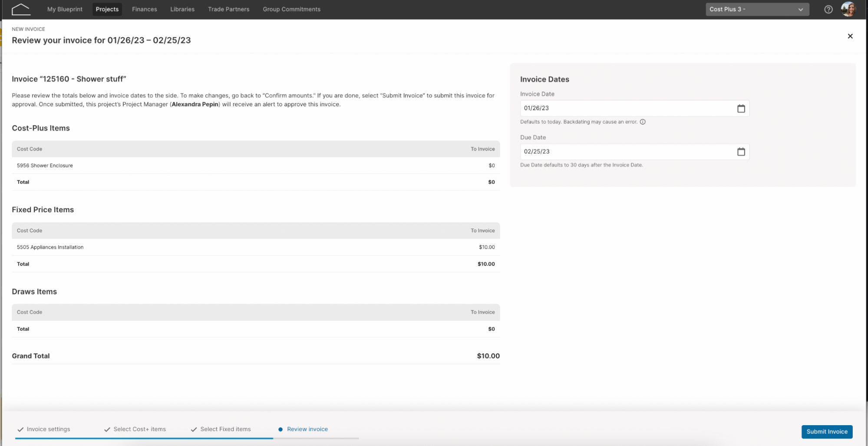Open Due Date calendar picker

click(x=741, y=152)
